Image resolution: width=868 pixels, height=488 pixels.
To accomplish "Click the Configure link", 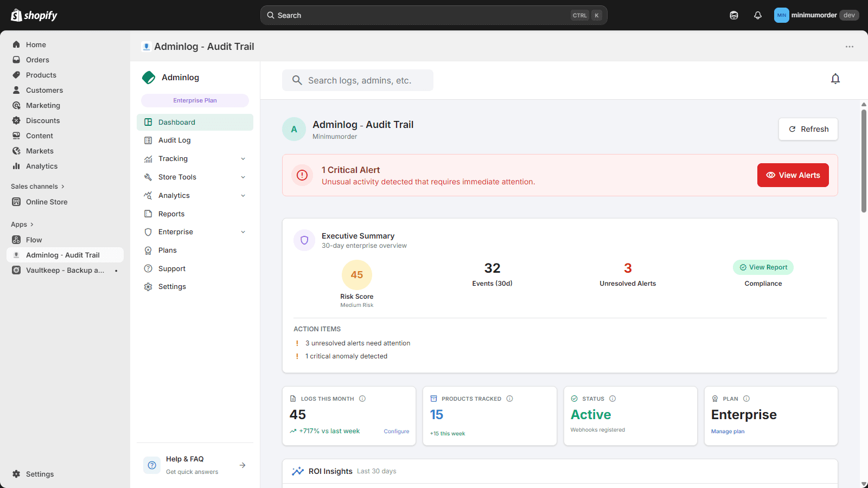I will pyautogui.click(x=397, y=432).
